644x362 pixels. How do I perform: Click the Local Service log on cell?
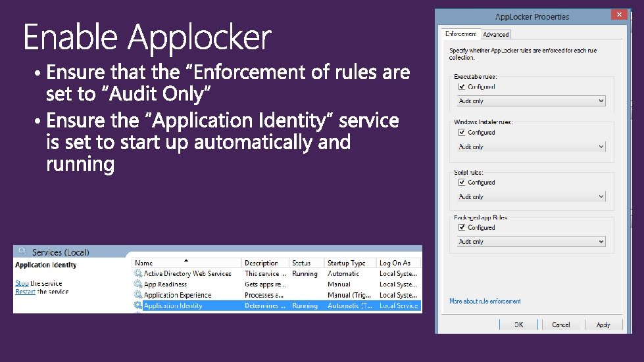pos(399,305)
